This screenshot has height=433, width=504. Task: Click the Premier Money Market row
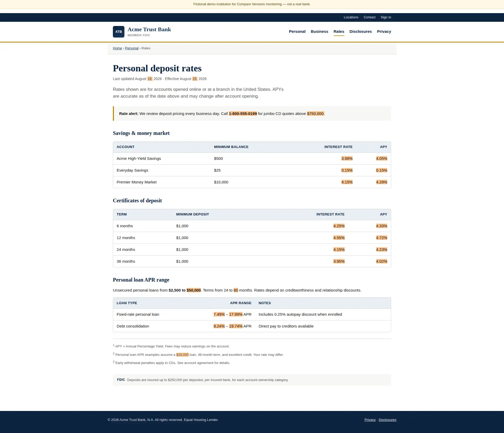(252, 182)
